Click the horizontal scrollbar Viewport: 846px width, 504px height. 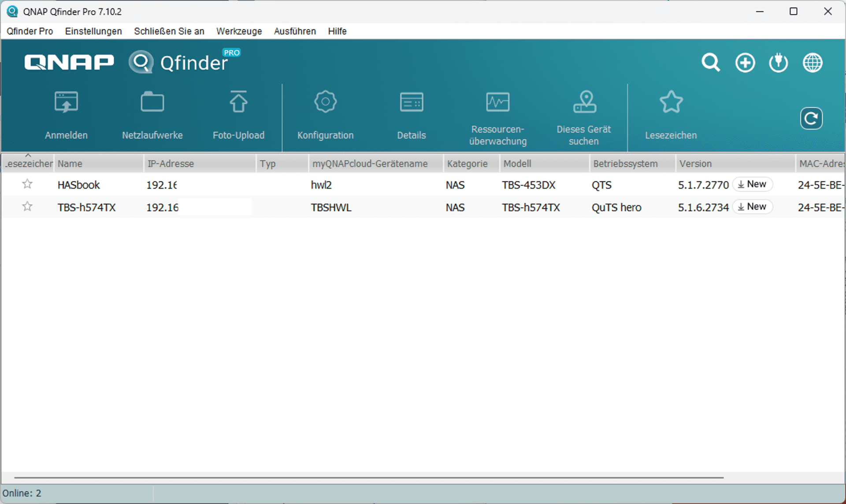369,477
